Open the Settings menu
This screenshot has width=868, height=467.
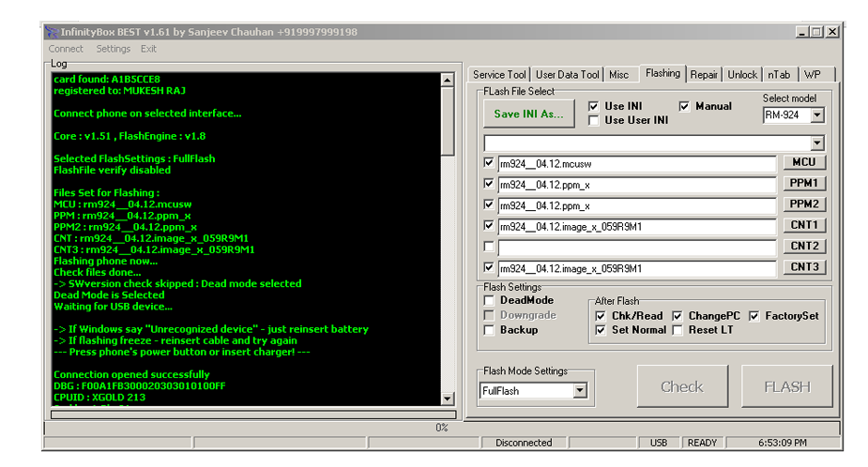pos(113,49)
